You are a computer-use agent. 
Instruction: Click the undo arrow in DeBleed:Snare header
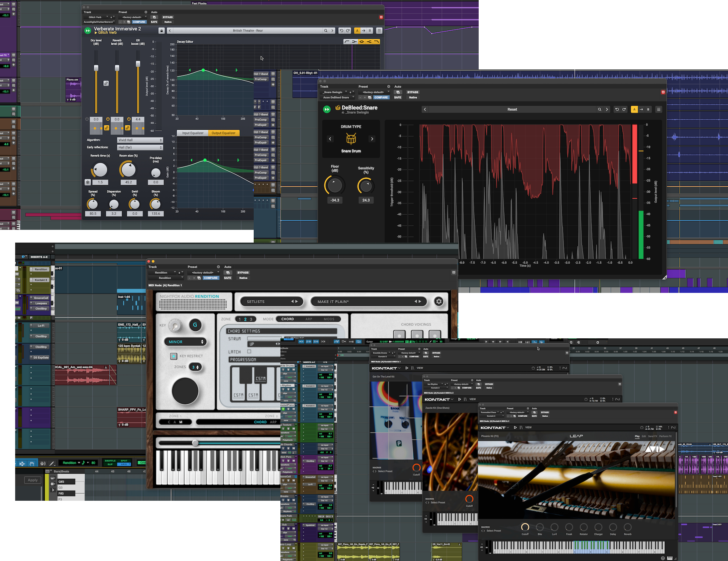point(617,109)
